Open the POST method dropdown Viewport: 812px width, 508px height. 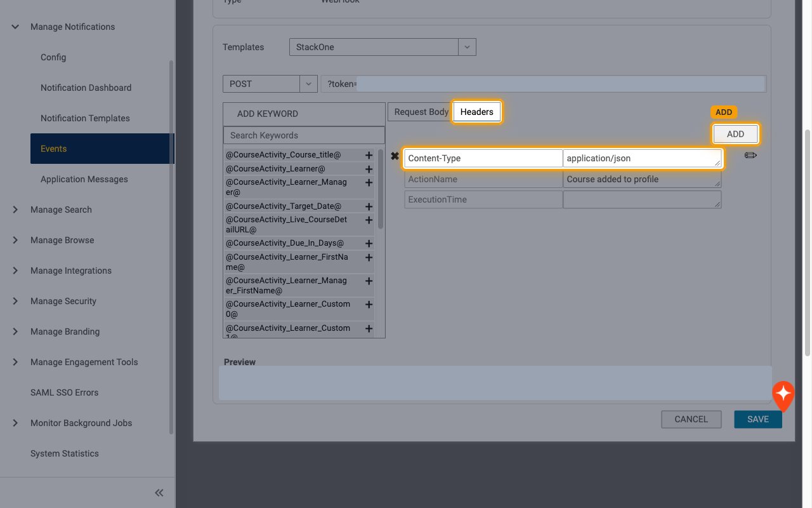pyautogui.click(x=308, y=84)
